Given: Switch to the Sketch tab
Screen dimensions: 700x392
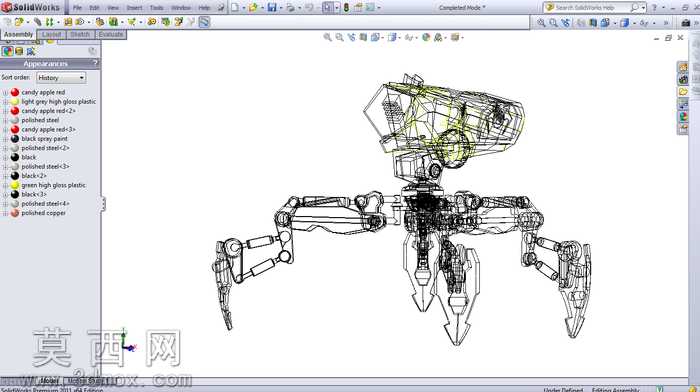Looking at the screenshot, I should pyautogui.click(x=80, y=34).
